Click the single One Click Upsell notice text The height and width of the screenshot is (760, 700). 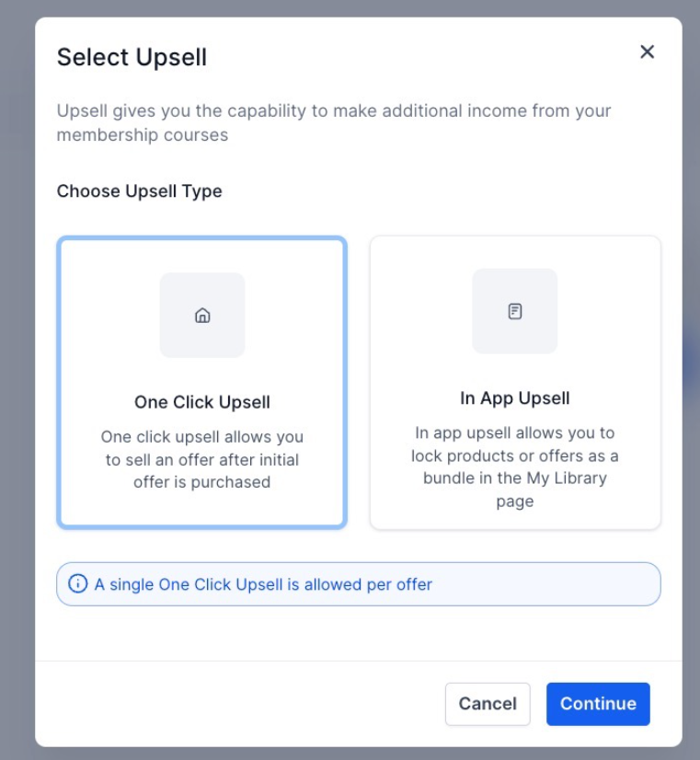click(263, 584)
